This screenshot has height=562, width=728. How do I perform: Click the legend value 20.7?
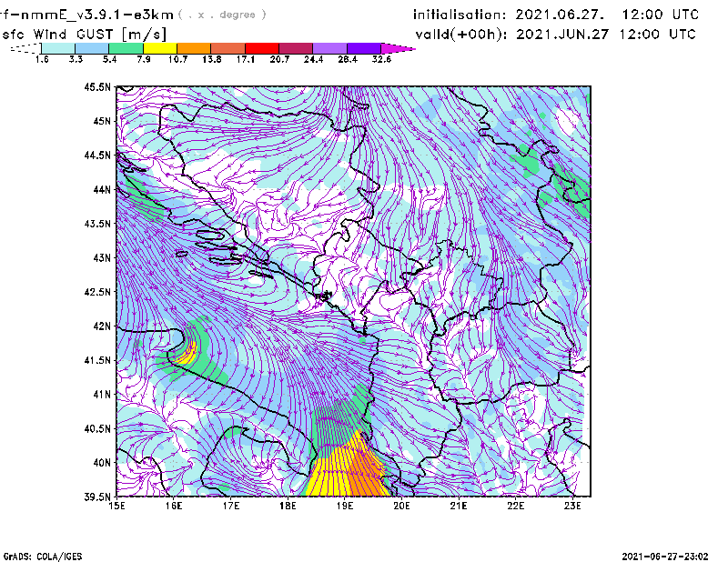pos(279,59)
